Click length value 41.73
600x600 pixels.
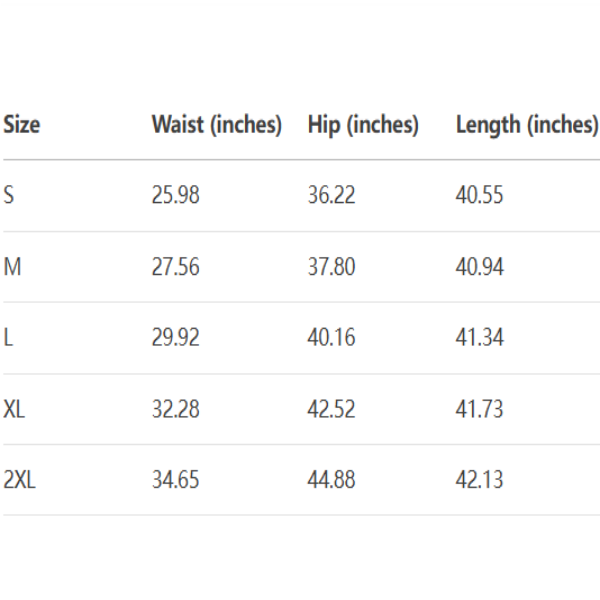[x=479, y=409]
